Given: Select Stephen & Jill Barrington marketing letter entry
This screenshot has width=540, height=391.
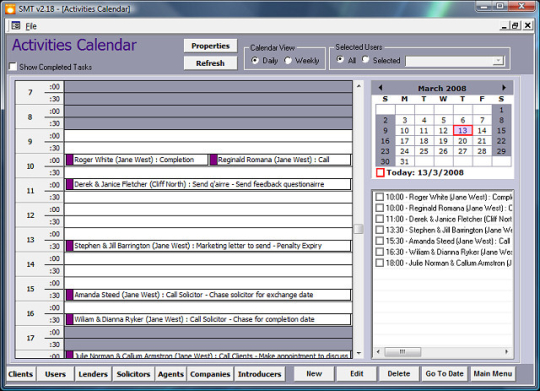Looking at the screenshot, I should pyautogui.click(x=208, y=246).
